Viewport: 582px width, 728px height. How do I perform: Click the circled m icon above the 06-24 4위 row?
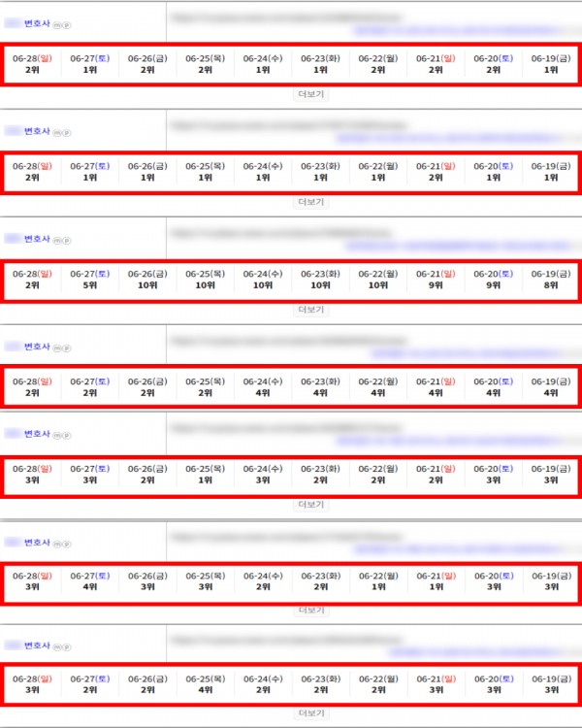[57, 348]
